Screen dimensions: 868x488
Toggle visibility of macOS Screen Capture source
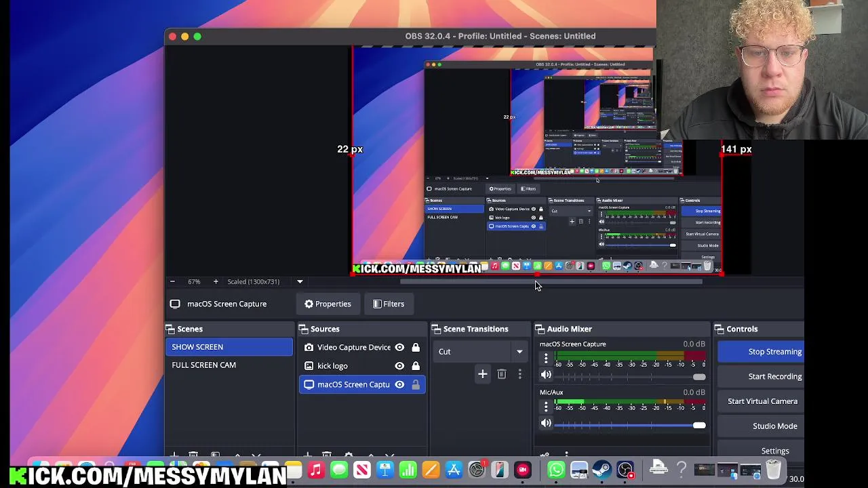[x=399, y=384]
